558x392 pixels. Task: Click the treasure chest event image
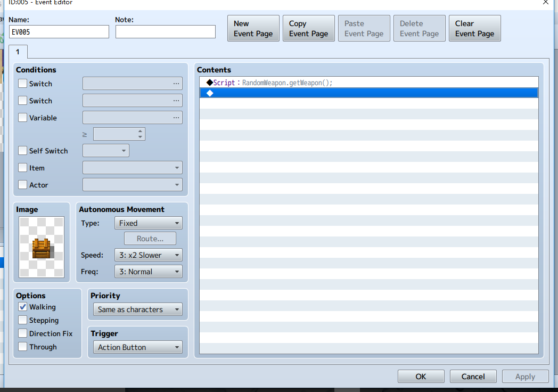pos(42,247)
